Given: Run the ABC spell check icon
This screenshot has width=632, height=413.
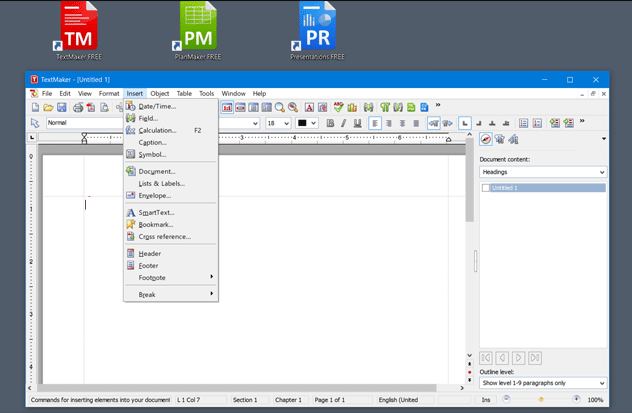Looking at the screenshot, I should point(339,107).
